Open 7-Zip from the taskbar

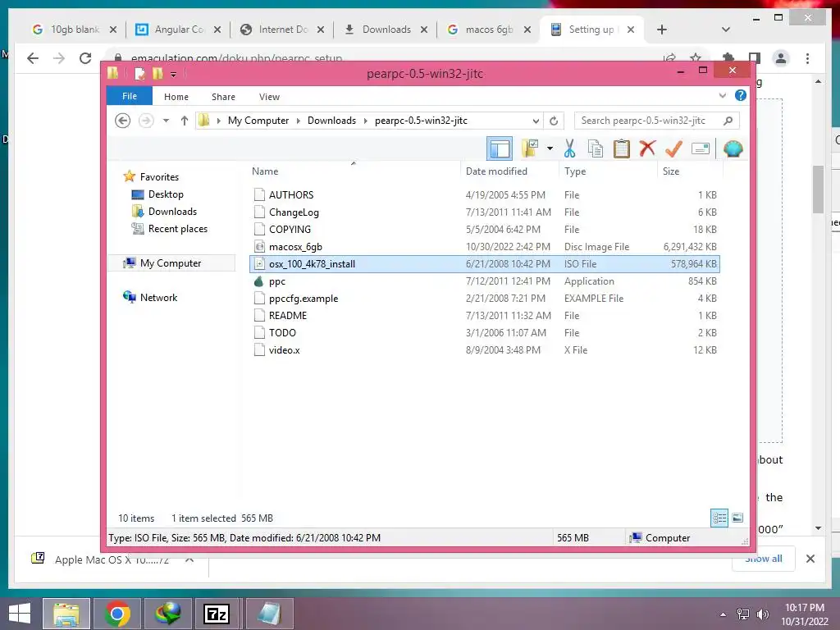(217, 614)
